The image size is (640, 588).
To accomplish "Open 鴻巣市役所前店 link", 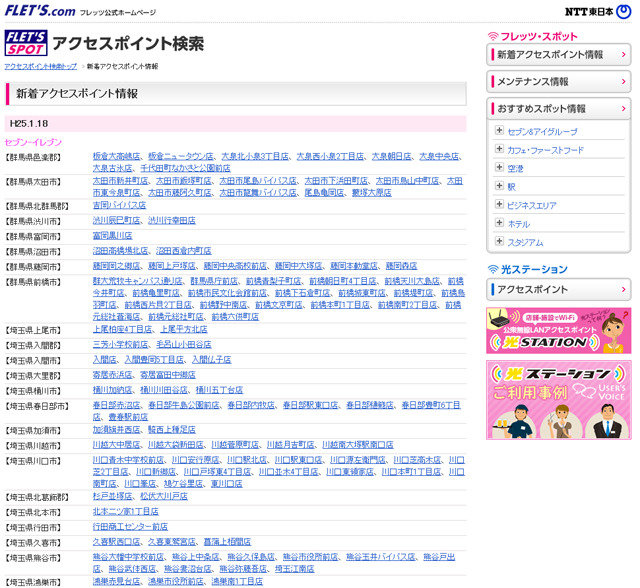I will [x=176, y=581].
